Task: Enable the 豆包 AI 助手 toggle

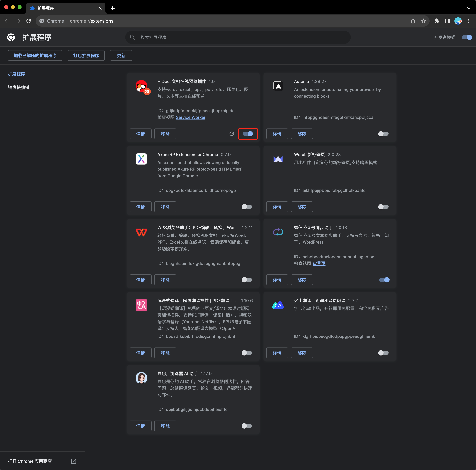Action: [247, 426]
